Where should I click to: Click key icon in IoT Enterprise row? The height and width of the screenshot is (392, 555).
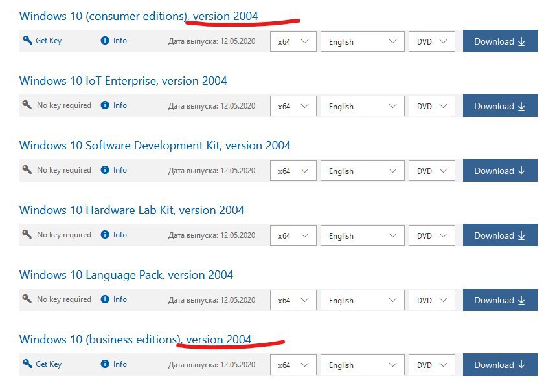point(27,105)
